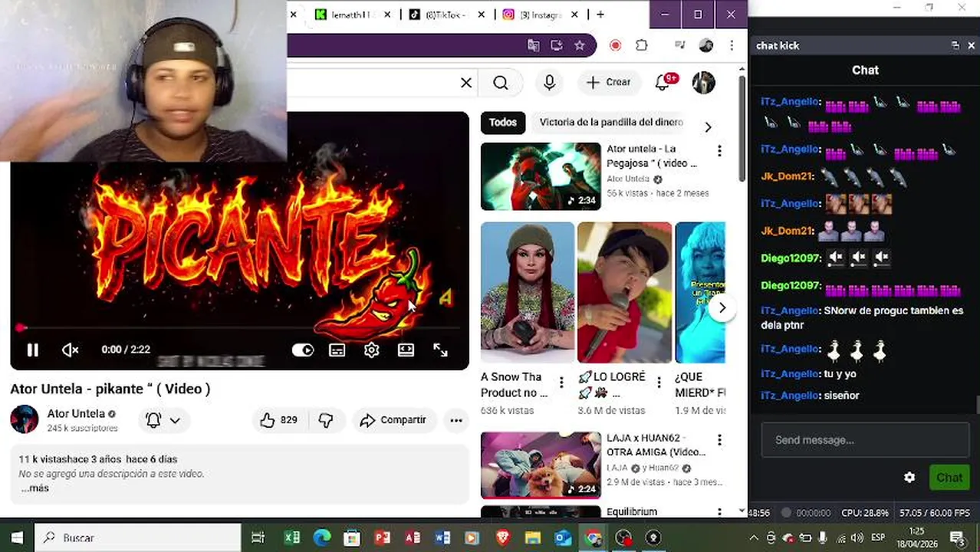980x552 pixels.
Task: Open A Snow Tha Product short
Action: point(528,292)
